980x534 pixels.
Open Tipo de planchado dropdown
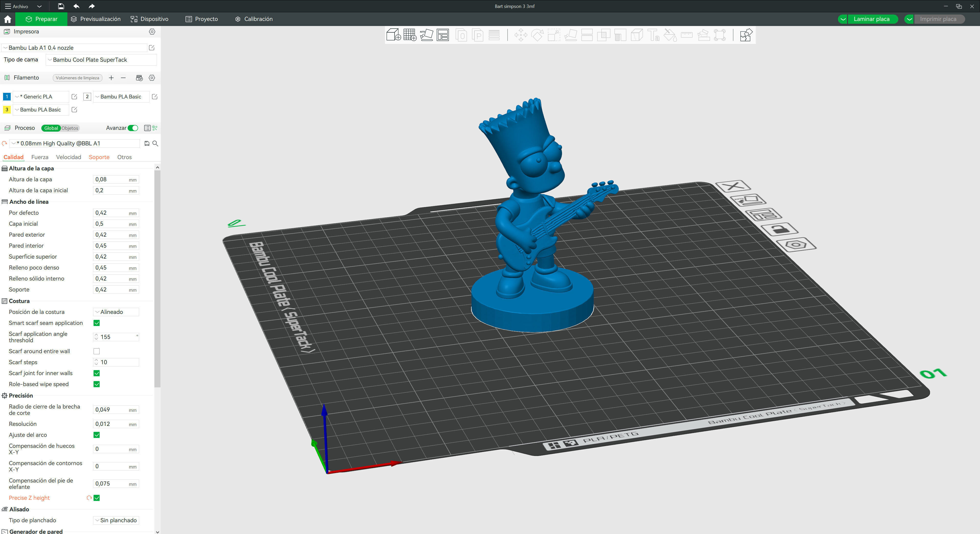pos(116,520)
